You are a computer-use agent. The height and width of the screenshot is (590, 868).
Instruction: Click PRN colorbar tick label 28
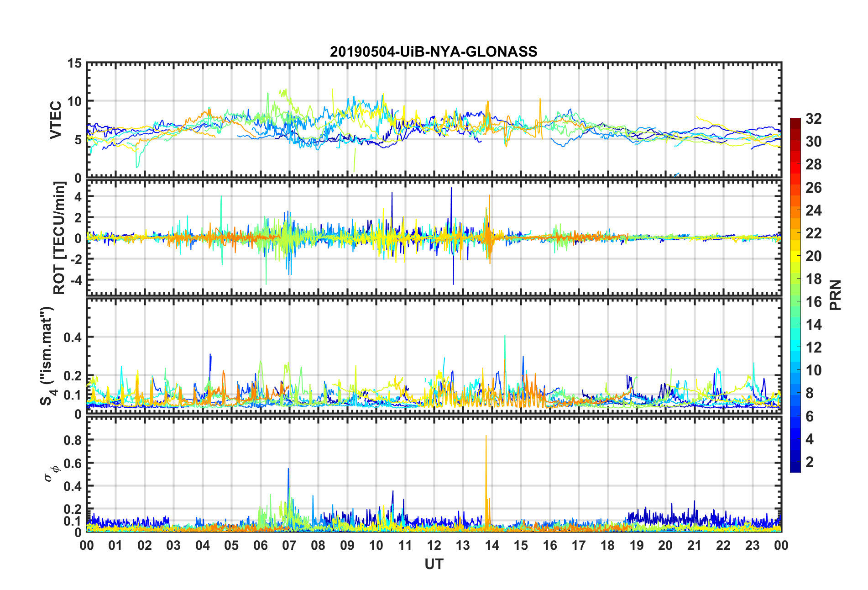[814, 164]
